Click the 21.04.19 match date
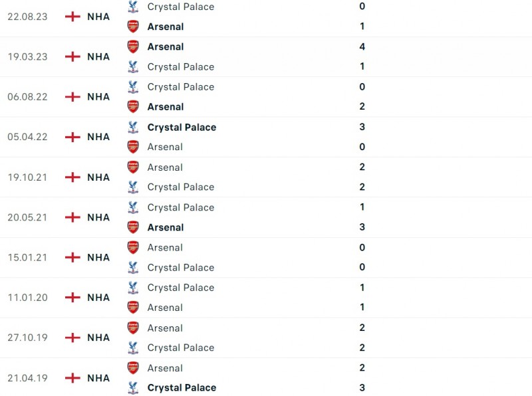 click(27, 377)
